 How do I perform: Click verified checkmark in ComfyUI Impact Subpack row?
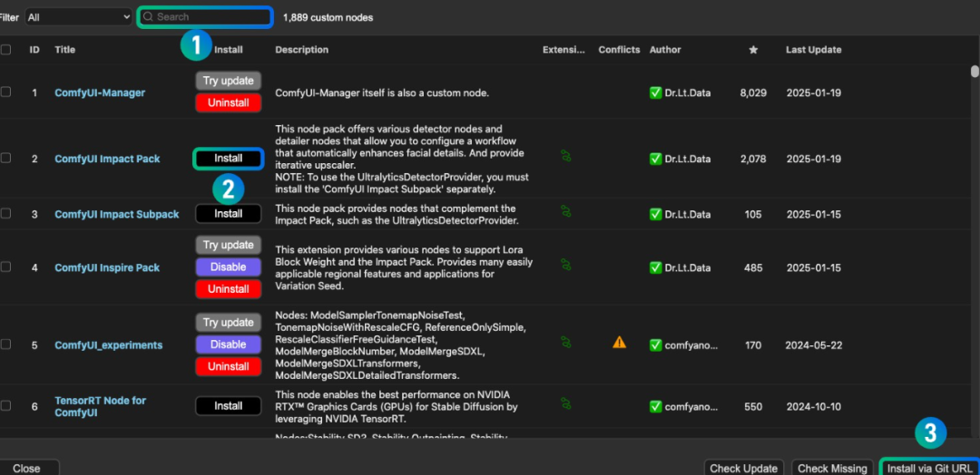656,214
